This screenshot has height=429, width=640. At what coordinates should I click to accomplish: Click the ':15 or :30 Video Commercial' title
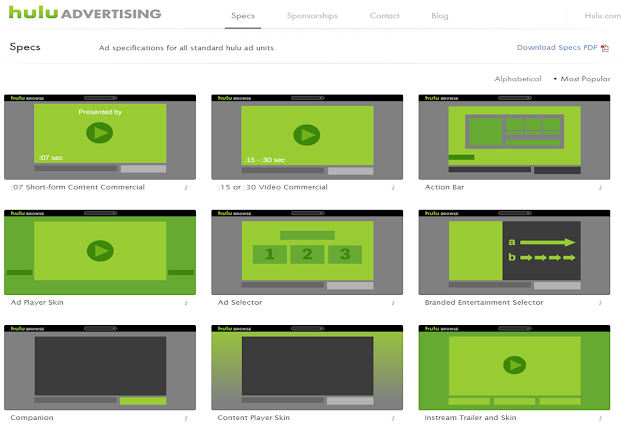pos(273,187)
